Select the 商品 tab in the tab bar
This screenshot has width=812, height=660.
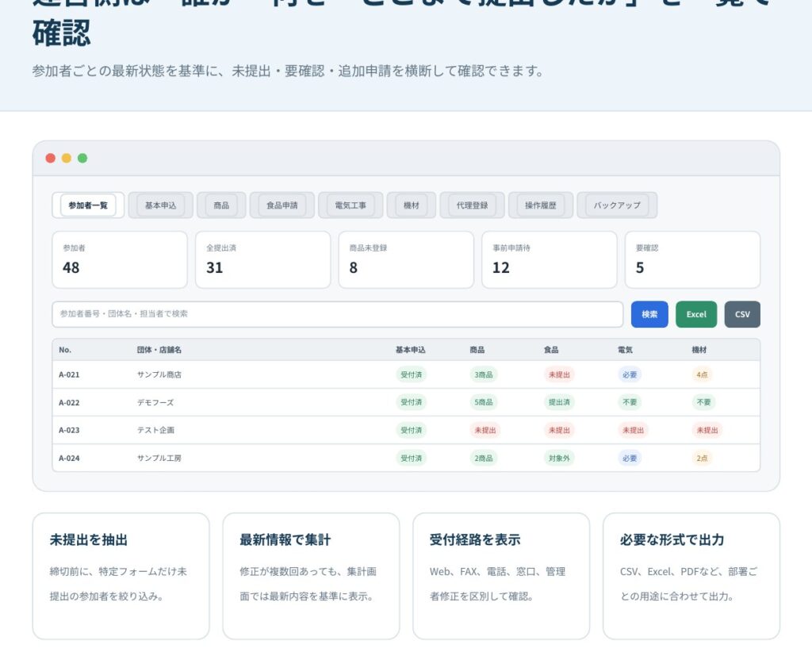click(221, 205)
